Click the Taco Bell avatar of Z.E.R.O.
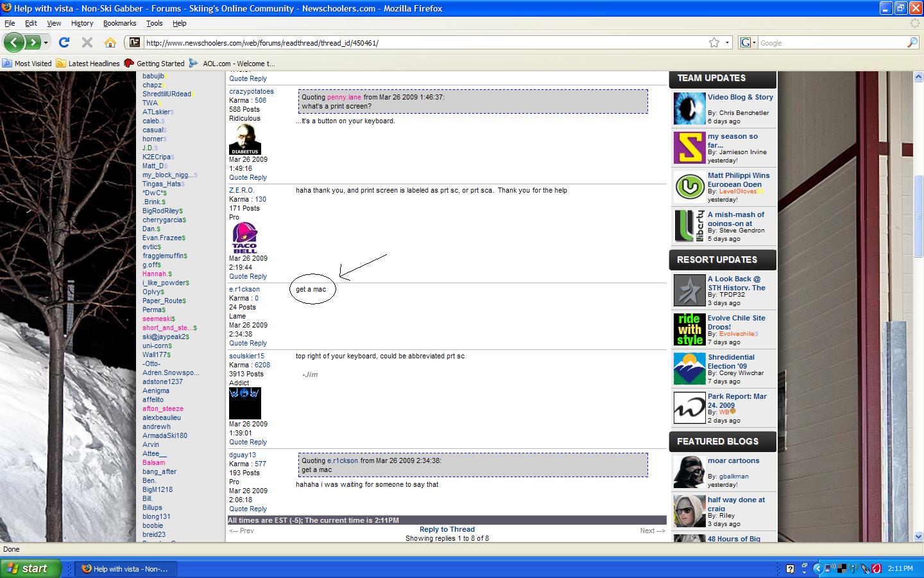Image resolution: width=924 pixels, height=578 pixels. tap(244, 238)
